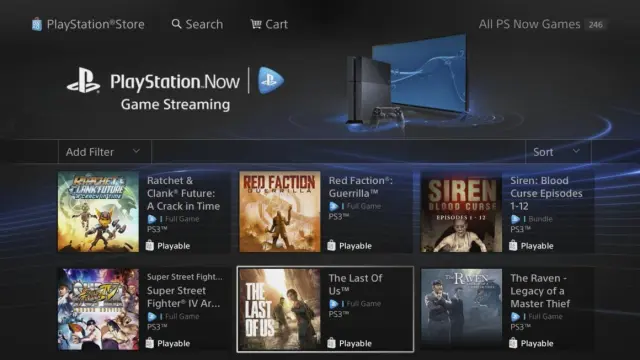
Task: Click the PS Now blue play icon in banner
Action: coord(271,80)
